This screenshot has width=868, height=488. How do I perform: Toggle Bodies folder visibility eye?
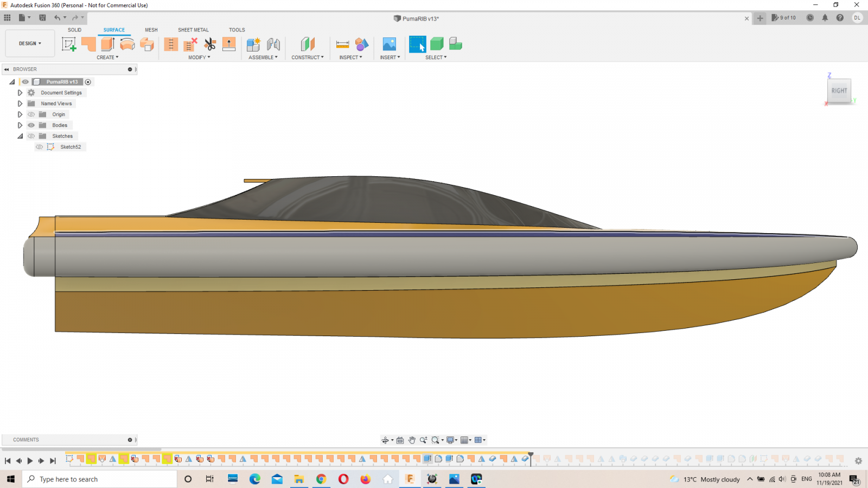tap(31, 125)
